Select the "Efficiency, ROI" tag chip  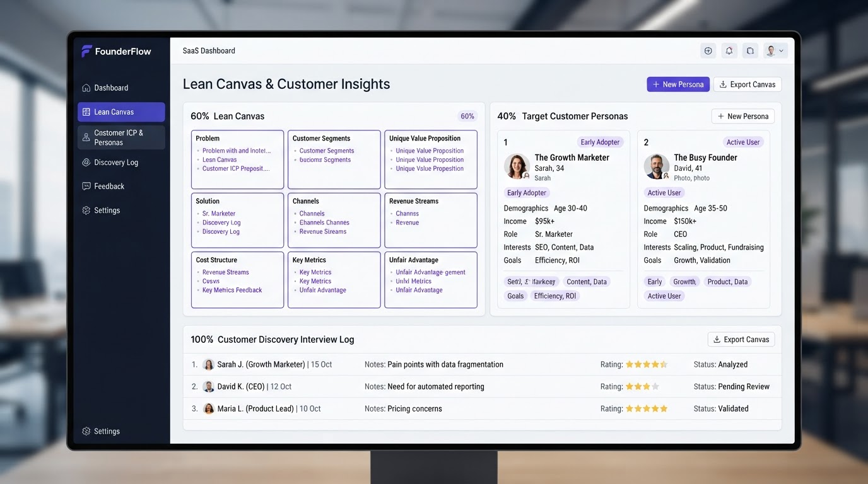point(555,296)
